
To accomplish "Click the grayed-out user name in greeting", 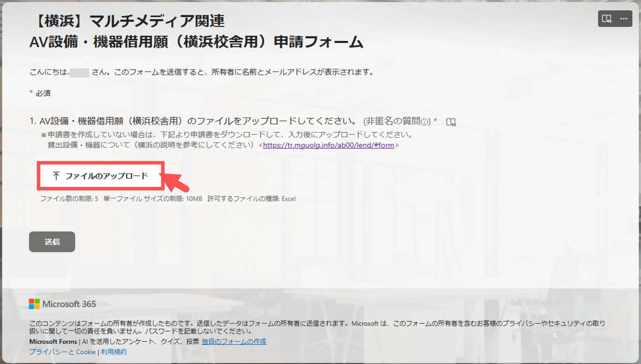I will tap(79, 73).
